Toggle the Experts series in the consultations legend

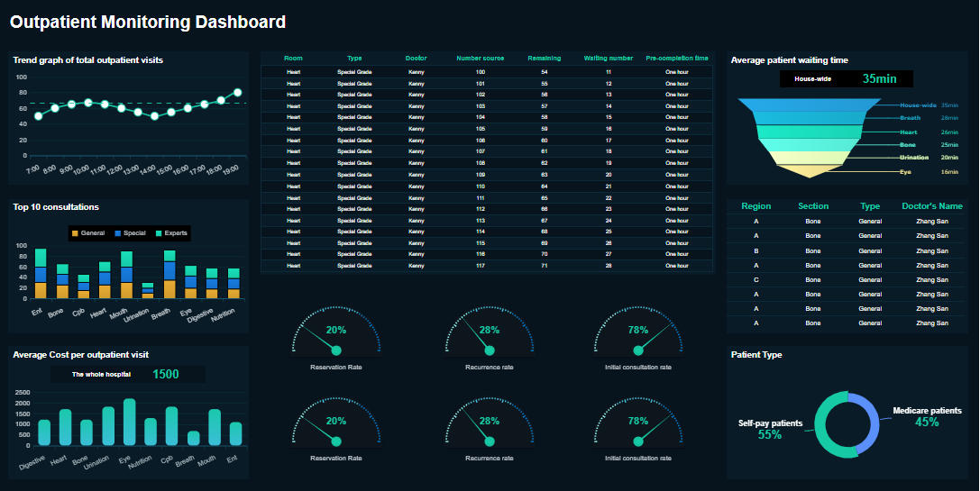[x=171, y=233]
